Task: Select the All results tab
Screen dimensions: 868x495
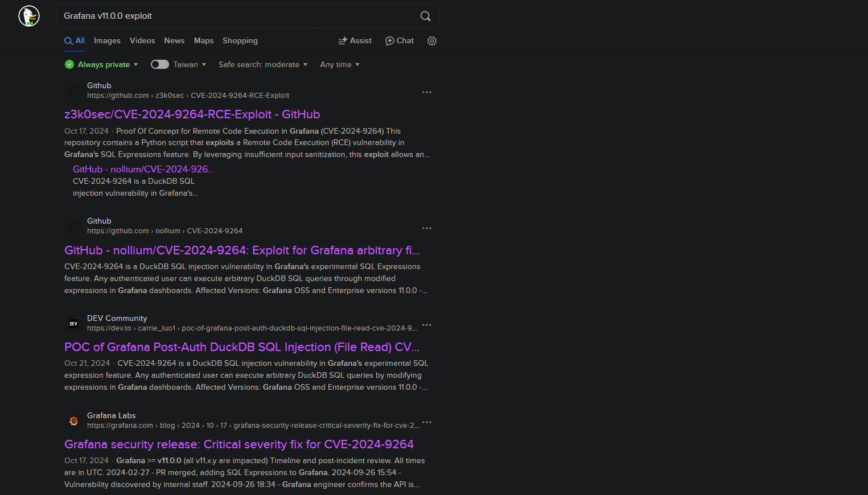Action: [x=75, y=41]
